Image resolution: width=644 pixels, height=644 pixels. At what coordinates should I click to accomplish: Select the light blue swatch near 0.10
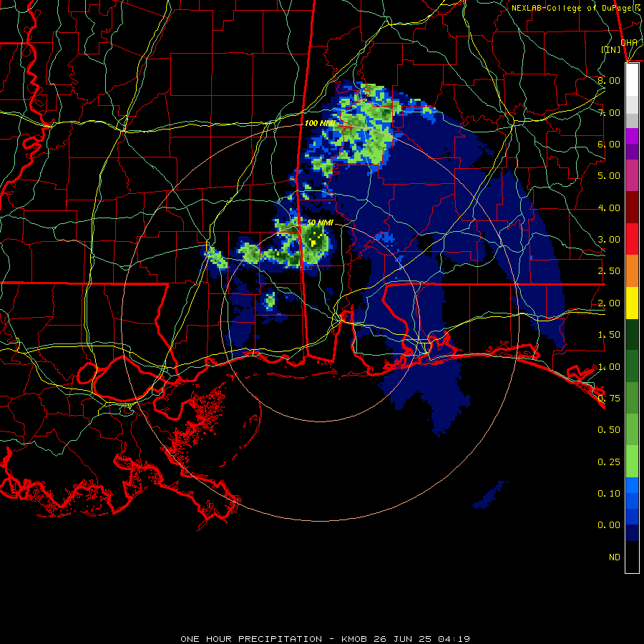click(x=632, y=485)
